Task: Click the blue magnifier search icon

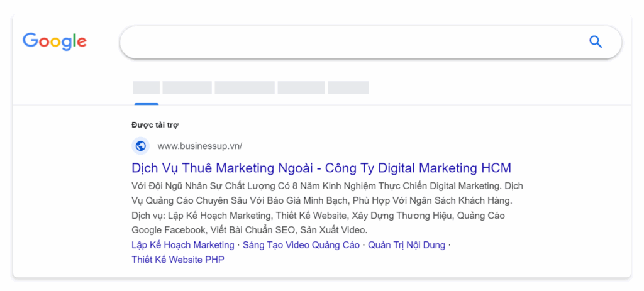Action: point(595,42)
